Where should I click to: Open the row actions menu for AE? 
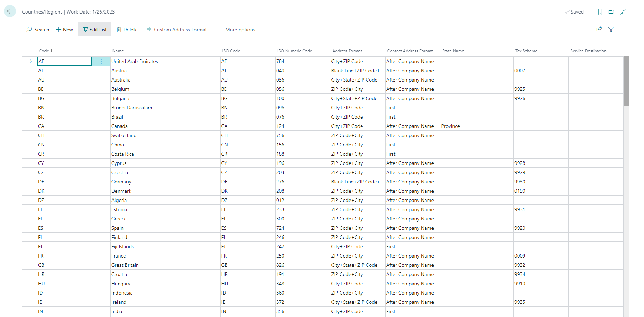point(101,62)
